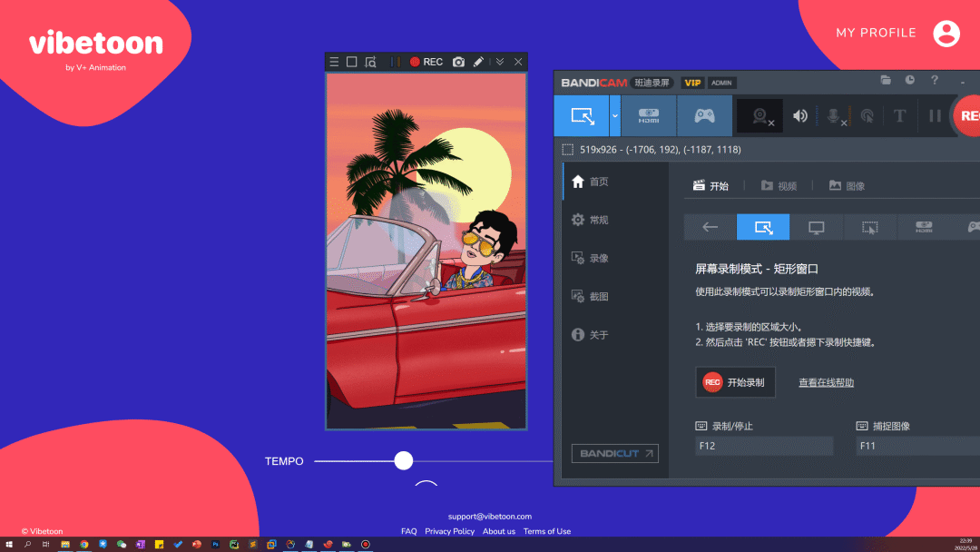Enable the webcam overlay toggle
The width and height of the screenshot is (980, 552).
[x=759, y=116]
